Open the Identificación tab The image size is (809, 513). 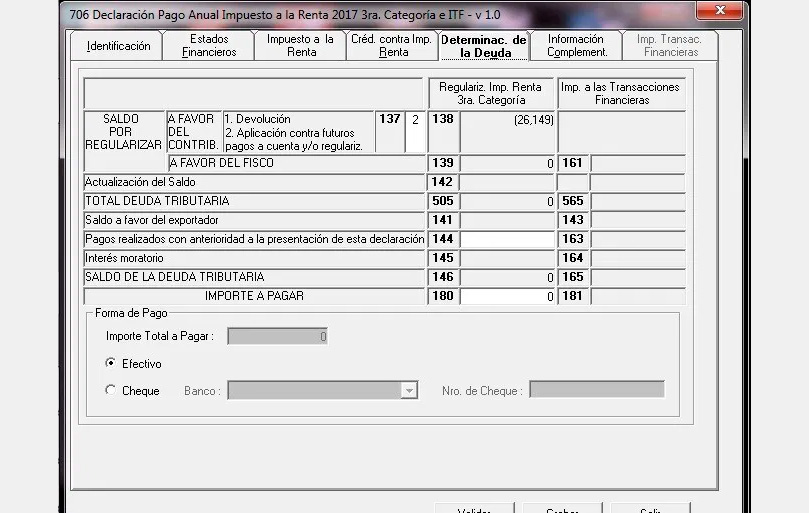pyautogui.click(x=117, y=45)
